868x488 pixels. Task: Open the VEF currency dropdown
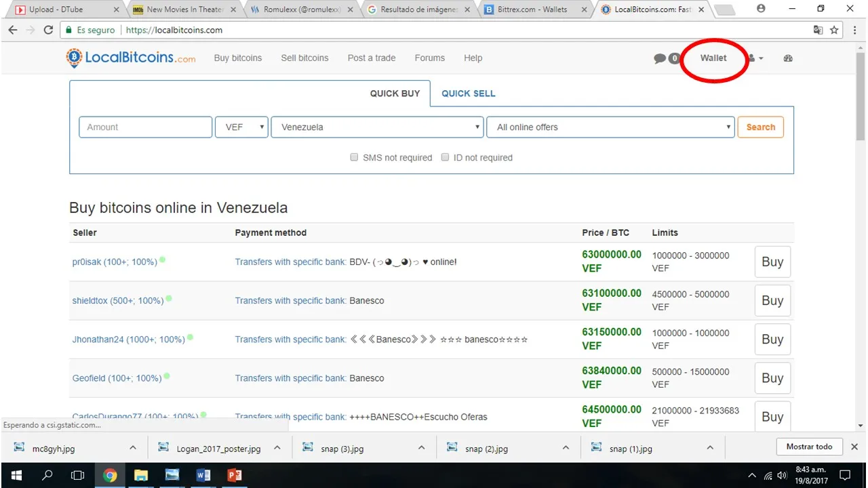click(x=242, y=127)
